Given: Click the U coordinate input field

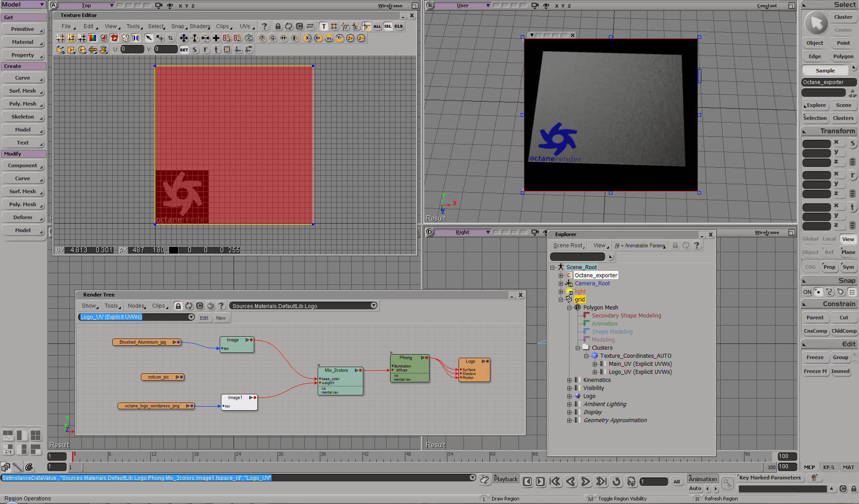Looking at the screenshot, I should (x=132, y=49).
